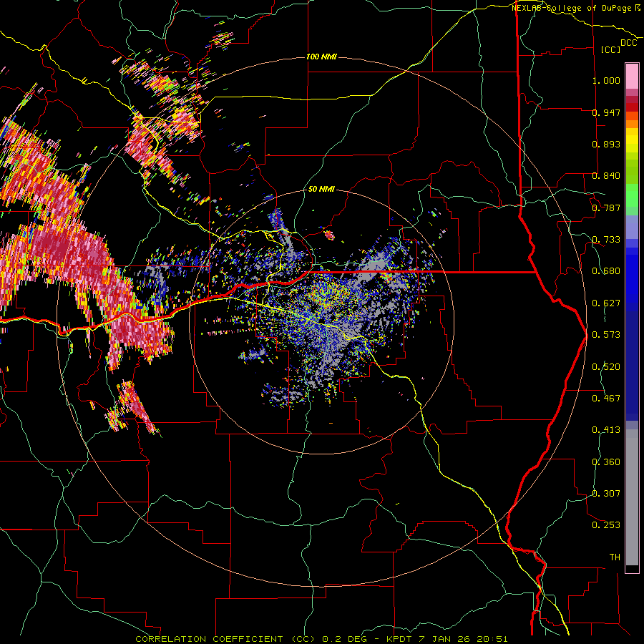
Task: Click the DCC label above the color scale
Action: [x=629, y=43]
